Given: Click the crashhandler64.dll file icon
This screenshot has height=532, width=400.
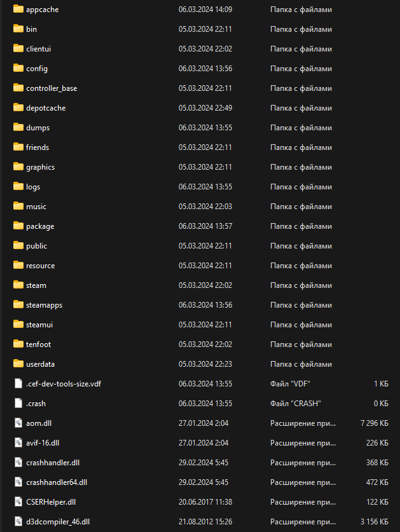Looking at the screenshot, I should click(x=18, y=482).
